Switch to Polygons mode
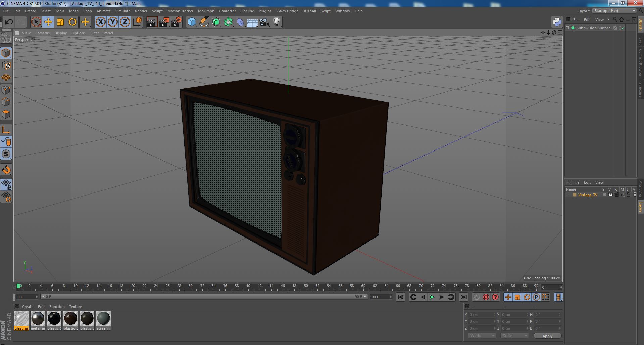Image resolution: width=644 pixels, height=345 pixels. (6, 114)
